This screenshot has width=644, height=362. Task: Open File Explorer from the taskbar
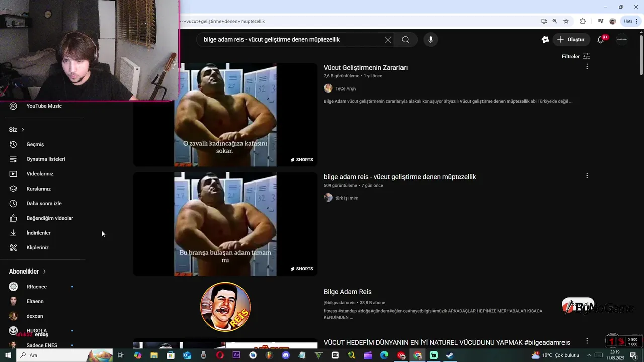pyautogui.click(x=154, y=355)
